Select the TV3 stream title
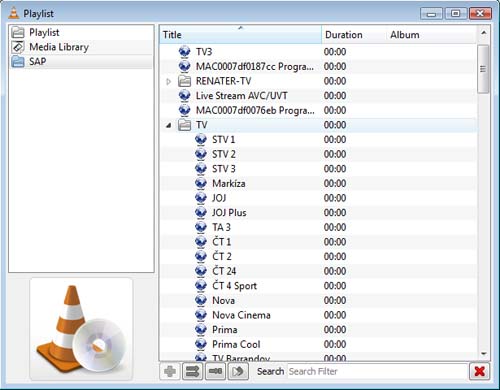The image size is (500, 390). tap(204, 52)
